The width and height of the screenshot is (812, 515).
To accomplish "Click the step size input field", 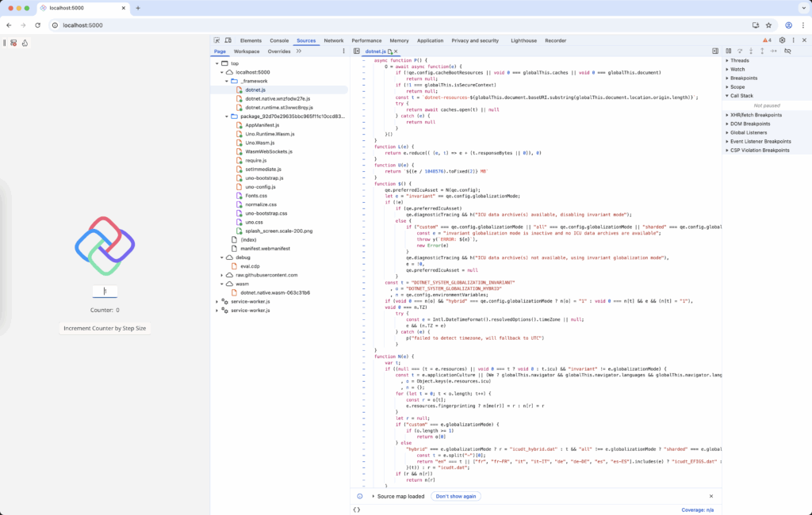I will pos(105,292).
